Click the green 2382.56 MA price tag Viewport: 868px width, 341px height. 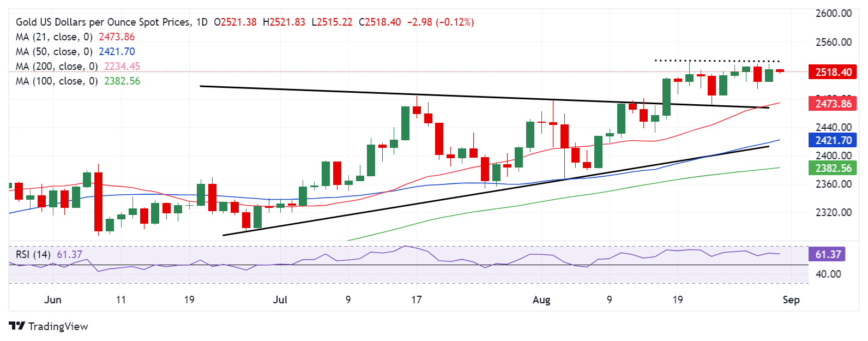coord(833,169)
